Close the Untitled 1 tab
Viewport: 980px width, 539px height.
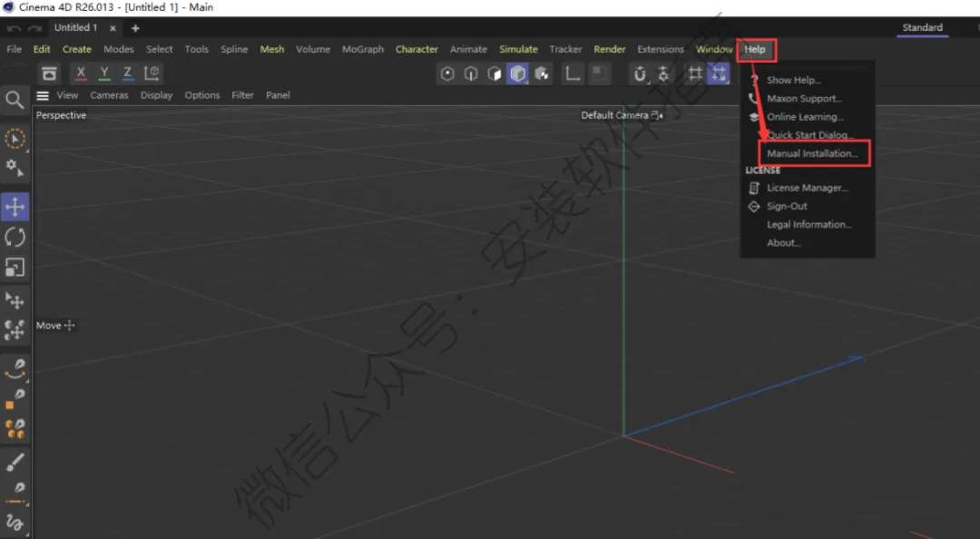pos(113,28)
